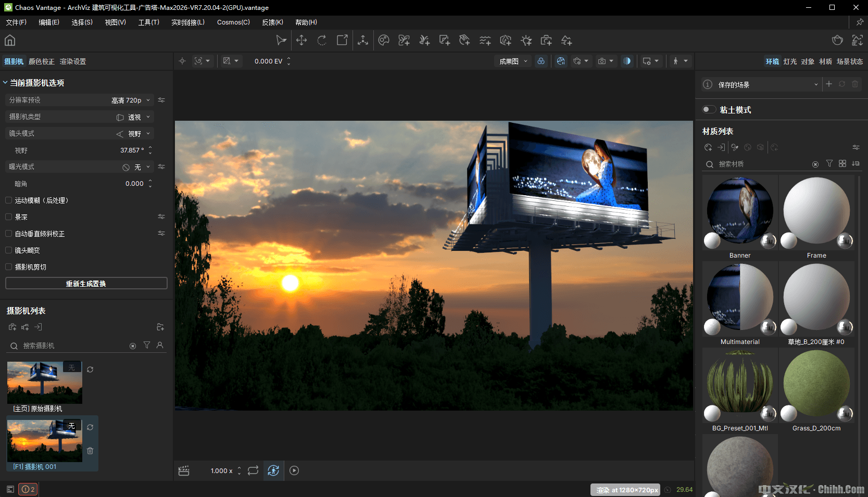The width and height of the screenshot is (868, 497).
Task: Click the 重新生成置换 button
Action: (x=86, y=284)
